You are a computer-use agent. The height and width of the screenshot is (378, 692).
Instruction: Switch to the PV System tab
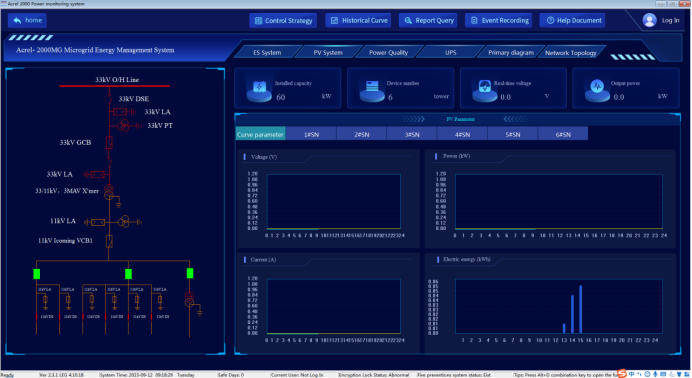tap(328, 52)
